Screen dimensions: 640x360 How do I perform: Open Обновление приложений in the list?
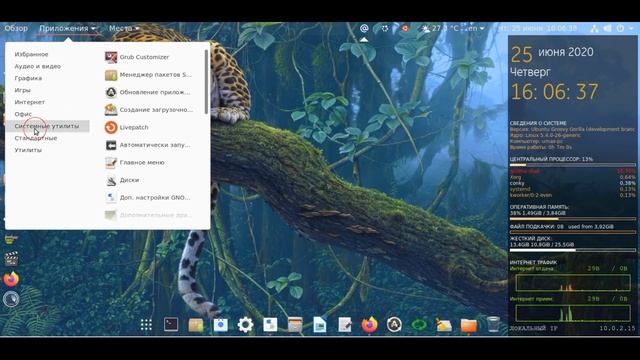(149, 92)
